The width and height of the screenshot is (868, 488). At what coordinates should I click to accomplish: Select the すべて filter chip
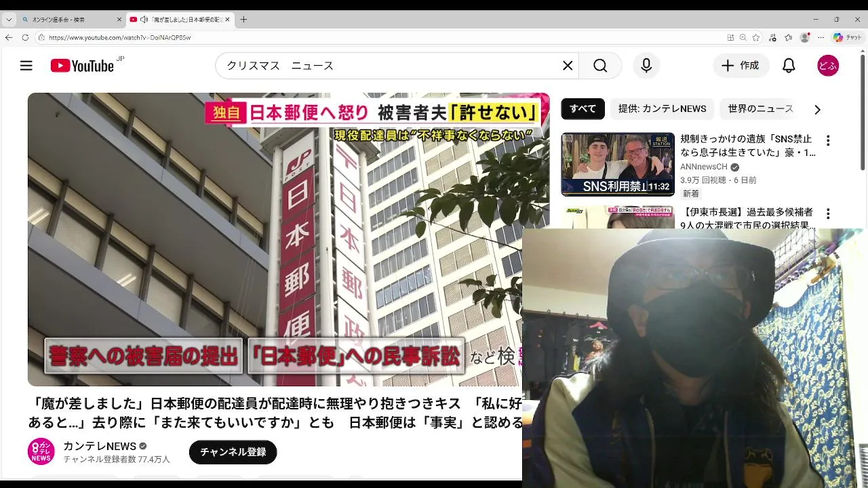(x=583, y=108)
